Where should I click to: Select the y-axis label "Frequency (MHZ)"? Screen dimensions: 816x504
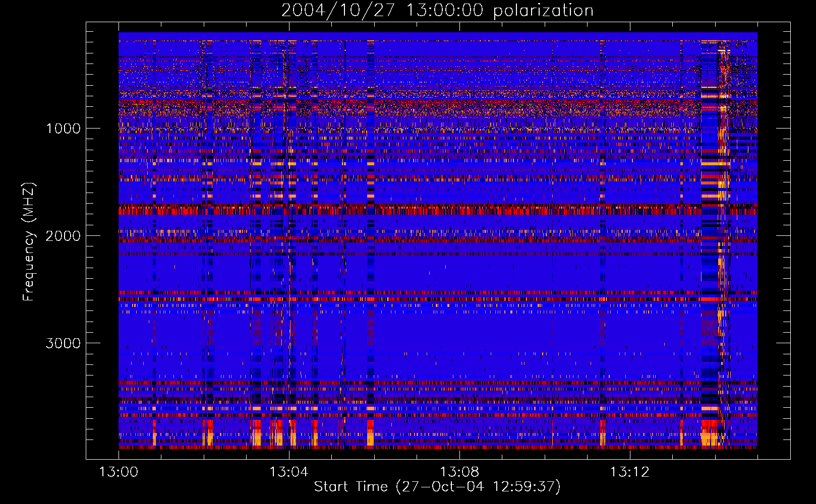coord(28,242)
